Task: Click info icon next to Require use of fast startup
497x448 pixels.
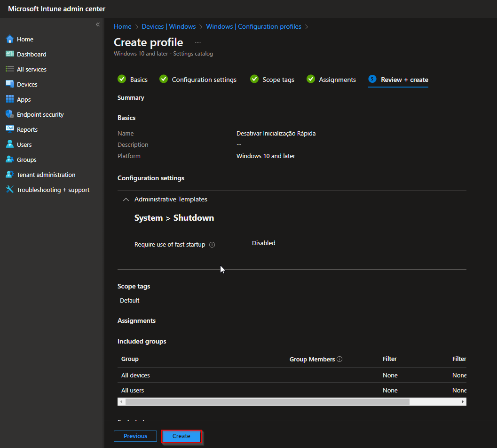Action: 212,245
